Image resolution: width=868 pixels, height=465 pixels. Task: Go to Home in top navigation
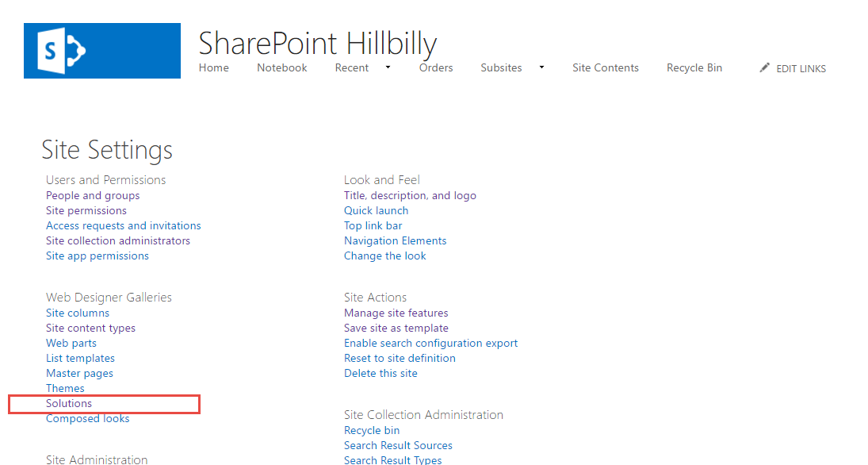click(214, 67)
